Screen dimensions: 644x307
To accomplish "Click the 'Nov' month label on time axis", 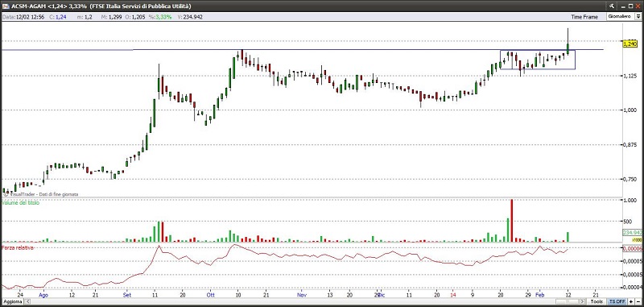I will (302, 295).
